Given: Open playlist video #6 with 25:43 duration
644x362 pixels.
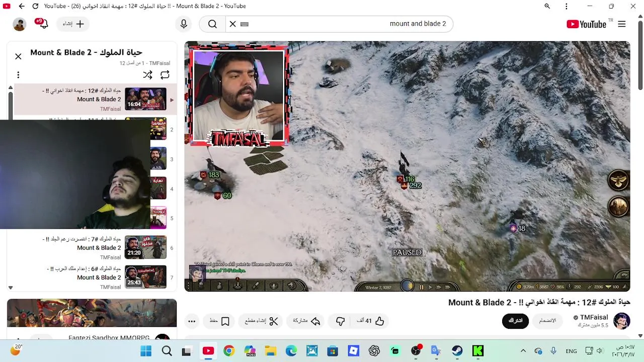Looking at the screenshot, I should 145,277.
